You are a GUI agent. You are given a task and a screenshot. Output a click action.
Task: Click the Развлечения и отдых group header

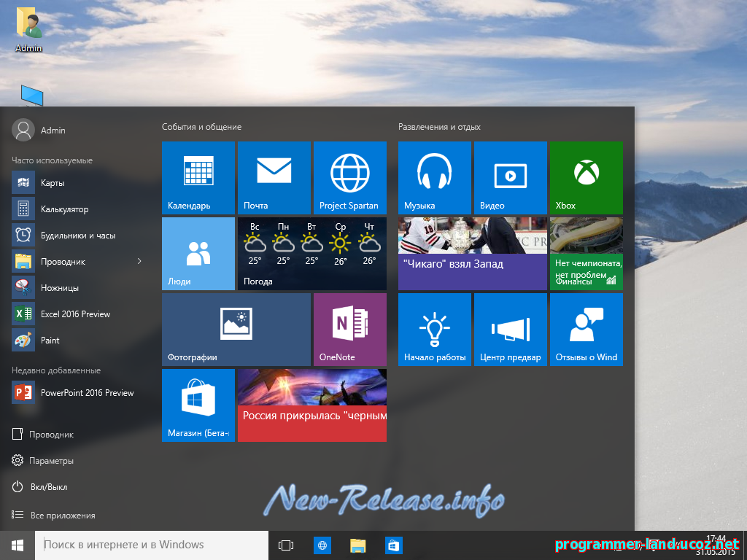[x=439, y=127]
